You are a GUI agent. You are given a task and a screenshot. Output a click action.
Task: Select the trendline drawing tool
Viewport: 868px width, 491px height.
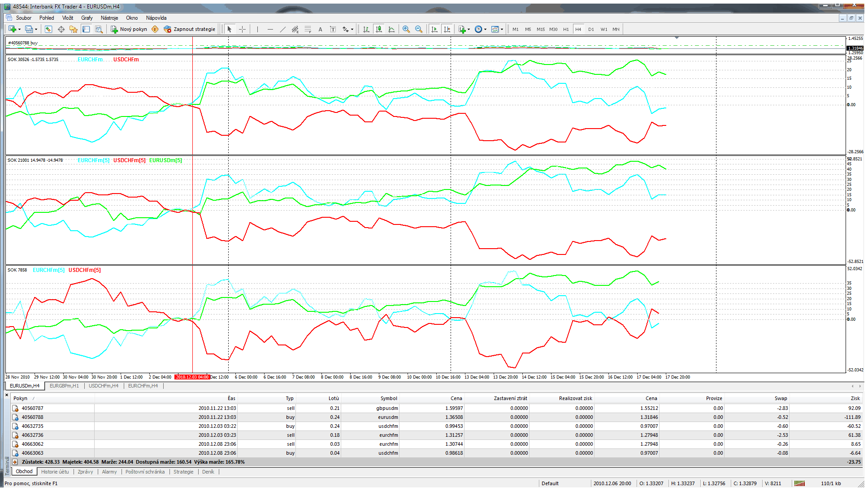point(282,29)
